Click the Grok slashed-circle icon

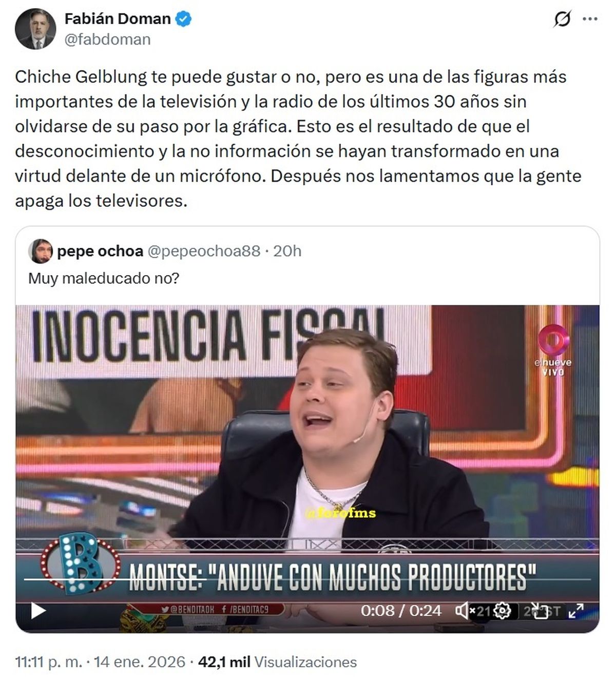[x=562, y=20]
